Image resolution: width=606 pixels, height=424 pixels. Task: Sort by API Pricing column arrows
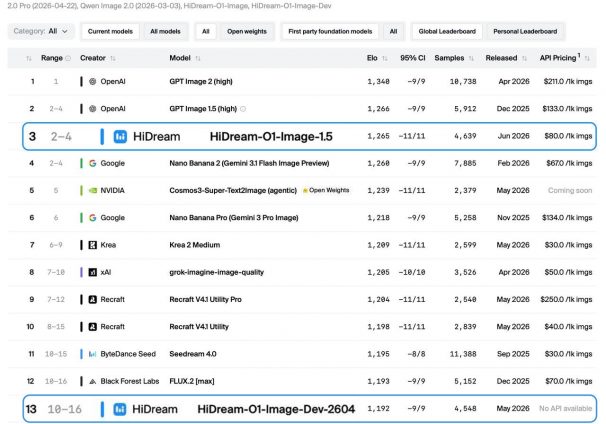point(587,58)
